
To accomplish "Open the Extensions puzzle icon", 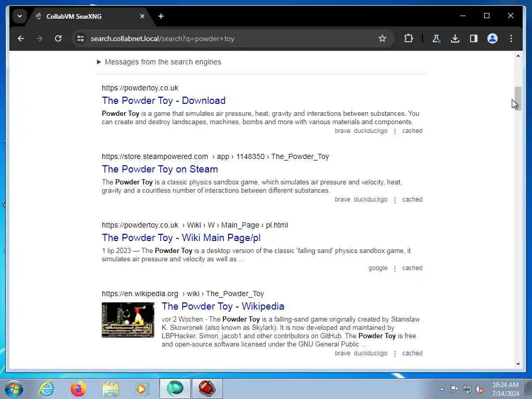I will click(x=409, y=38).
